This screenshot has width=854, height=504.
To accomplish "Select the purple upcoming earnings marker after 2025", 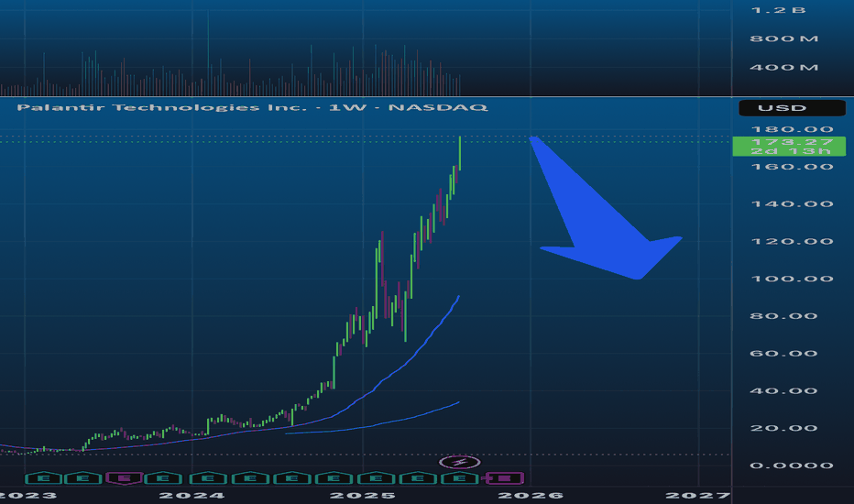I will [x=504, y=478].
